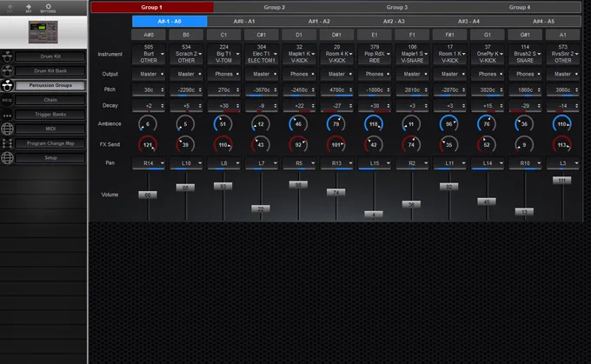Viewport: 591px width, 364px height.
Task: Click the three-dots icon beside Trigger Banks
Action: [7, 115]
